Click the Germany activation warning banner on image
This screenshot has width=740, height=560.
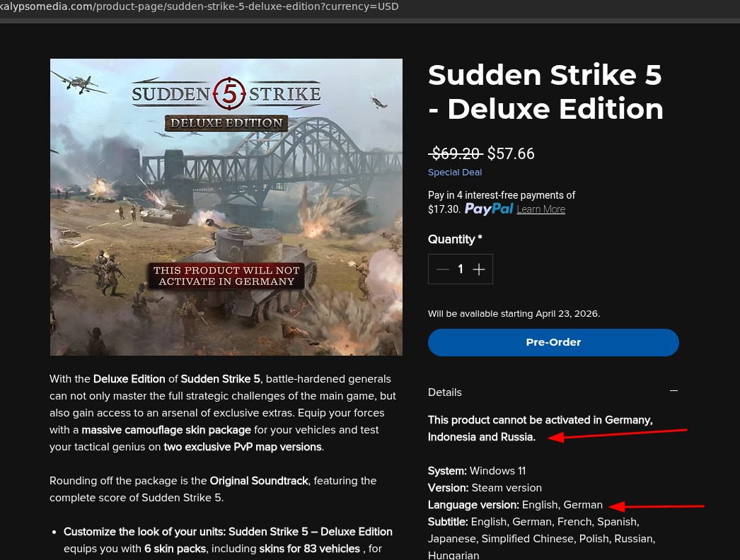pos(226,277)
